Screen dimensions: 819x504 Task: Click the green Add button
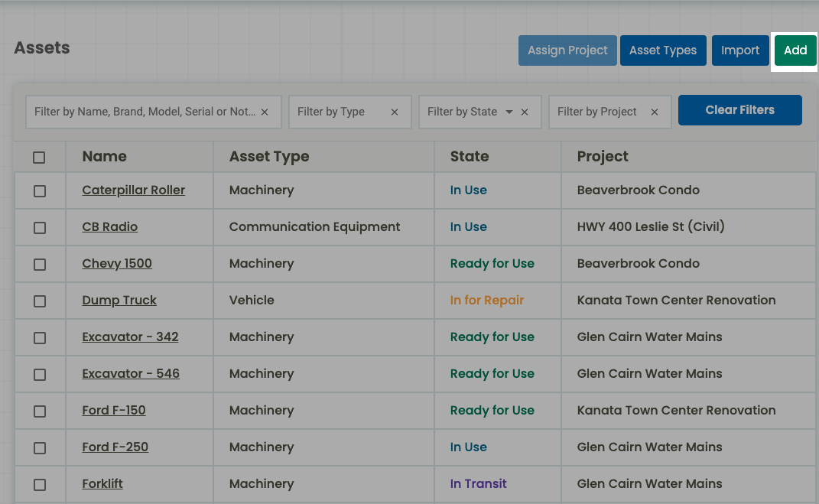795,50
